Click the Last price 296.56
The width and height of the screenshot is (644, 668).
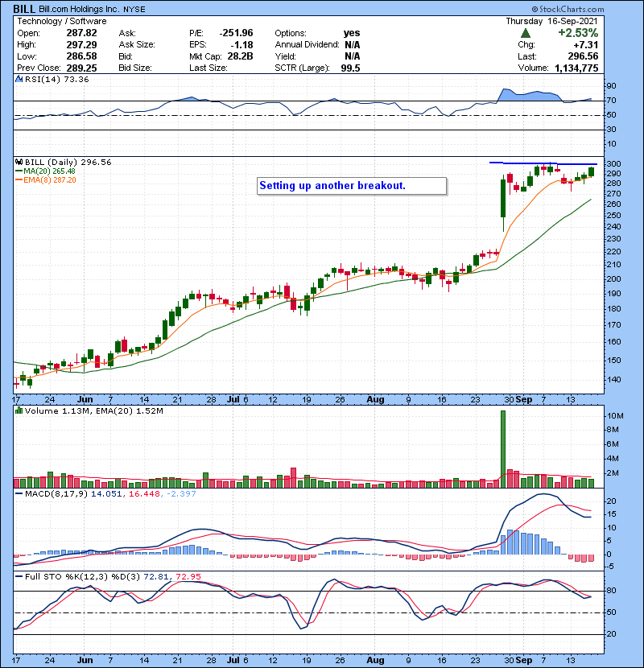pyautogui.click(x=583, y=56)
